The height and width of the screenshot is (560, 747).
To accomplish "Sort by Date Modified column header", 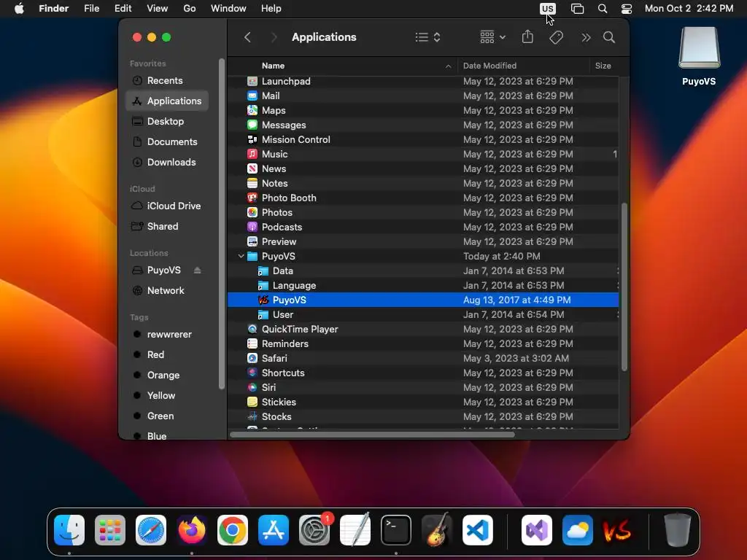I will click(523, 66).
